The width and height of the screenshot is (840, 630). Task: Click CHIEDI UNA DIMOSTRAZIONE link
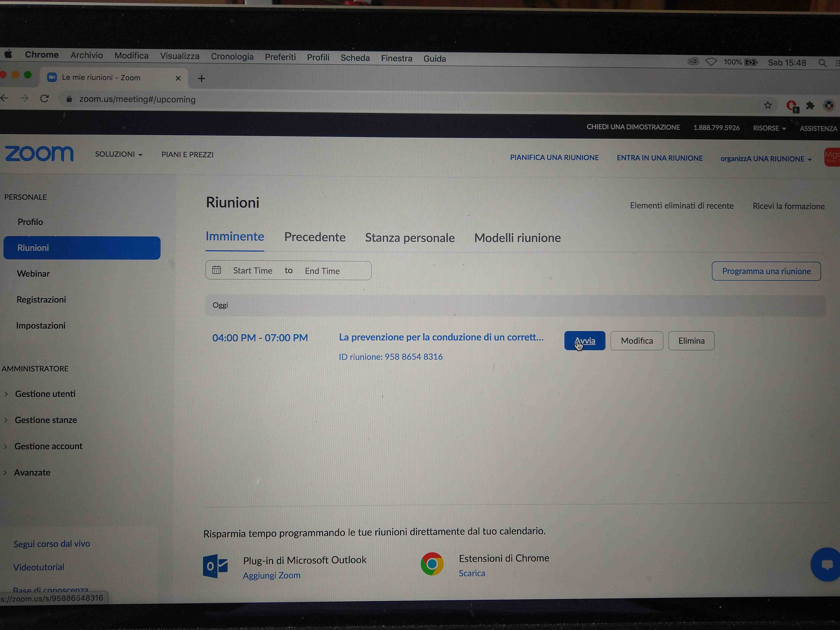(633, 127)
